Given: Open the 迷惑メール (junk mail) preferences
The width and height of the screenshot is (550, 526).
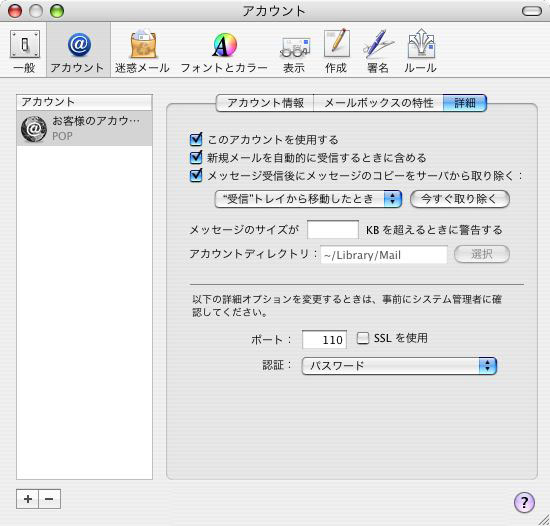Looking at the screenshot, I should (x=142, y=51).
